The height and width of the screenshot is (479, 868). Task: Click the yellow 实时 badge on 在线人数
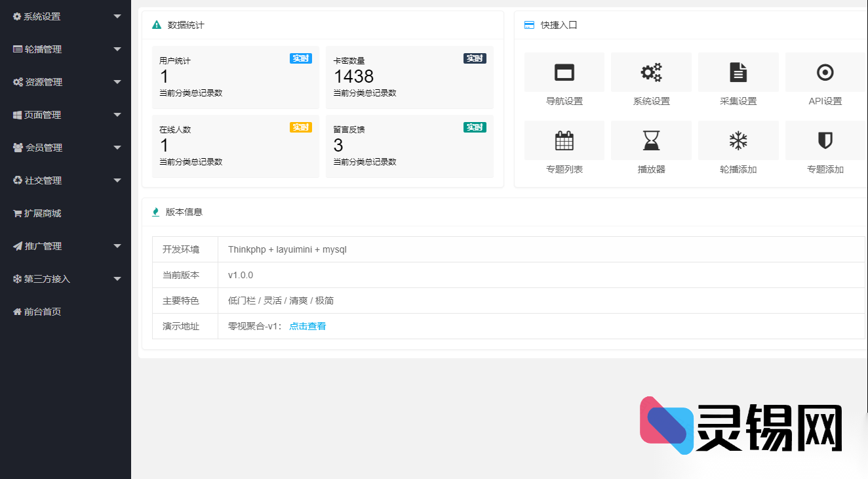point(300,127)
